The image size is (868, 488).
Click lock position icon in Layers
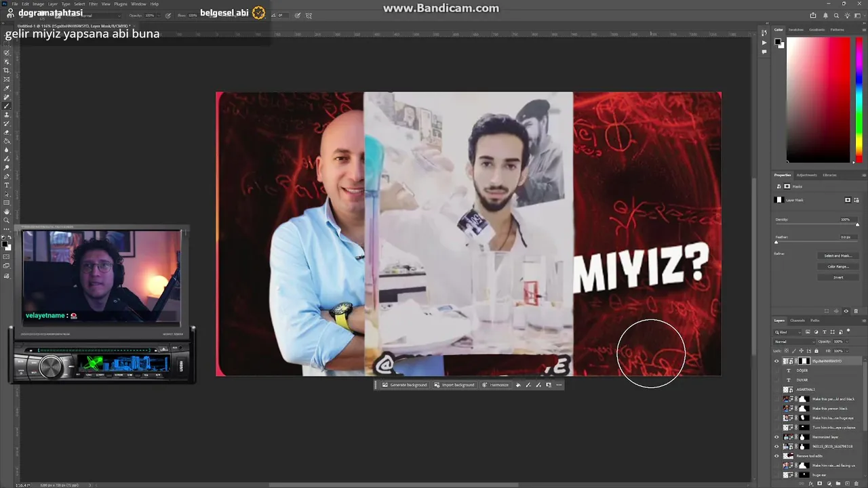click(802, 351)
